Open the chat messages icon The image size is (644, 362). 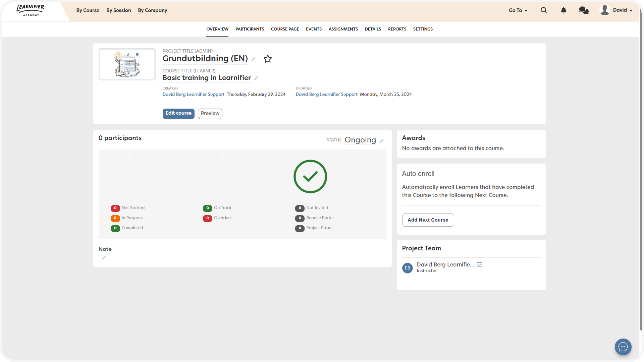(584, 10)
